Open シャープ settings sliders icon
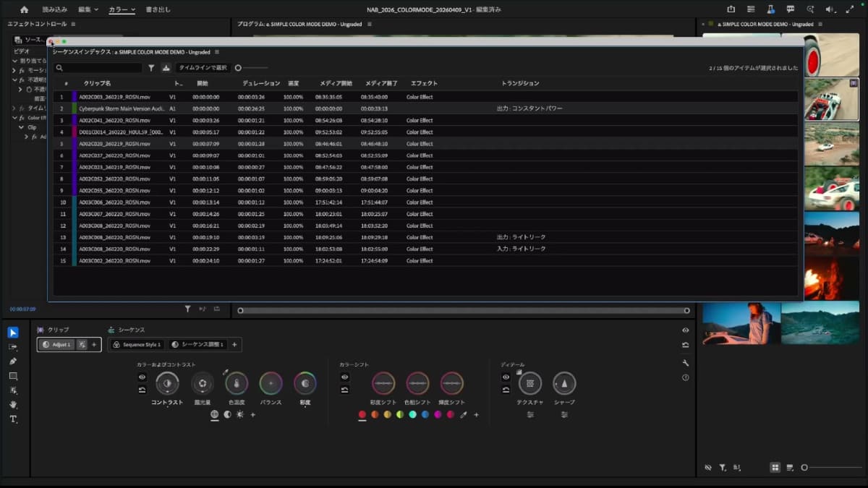Screen dimensions: 868x488 coord(564,415)
